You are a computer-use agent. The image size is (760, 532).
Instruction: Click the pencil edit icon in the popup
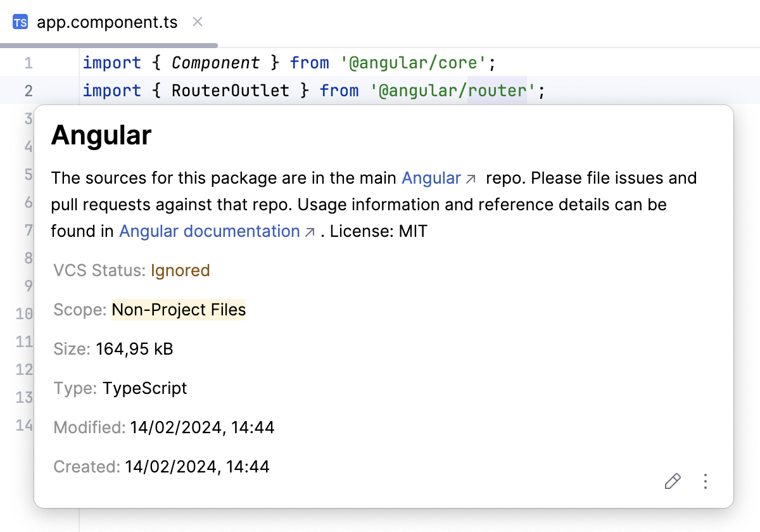point(673,482)
